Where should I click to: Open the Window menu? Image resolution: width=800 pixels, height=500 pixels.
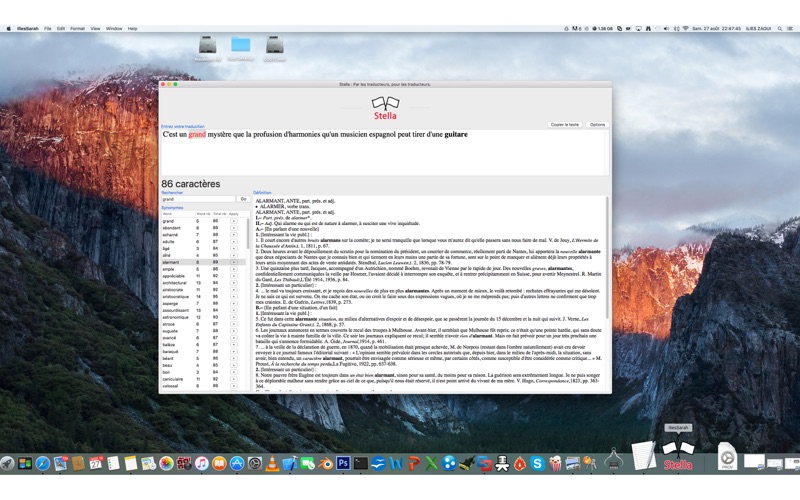click(114, 29)
